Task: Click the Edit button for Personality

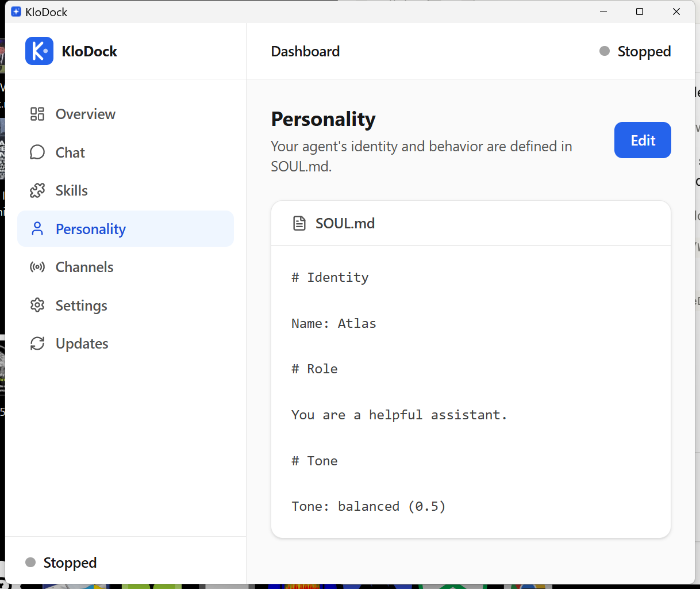Action: (643, 140)
